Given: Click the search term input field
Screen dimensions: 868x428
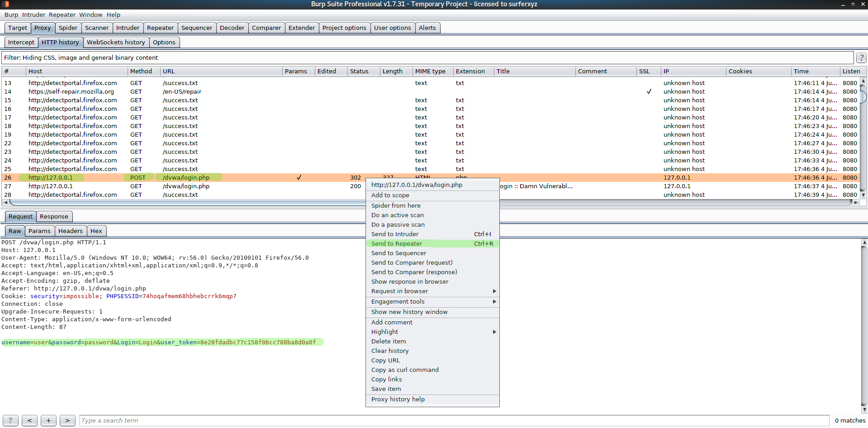Looking at the screenshot, I should click(x=454, y=420).
